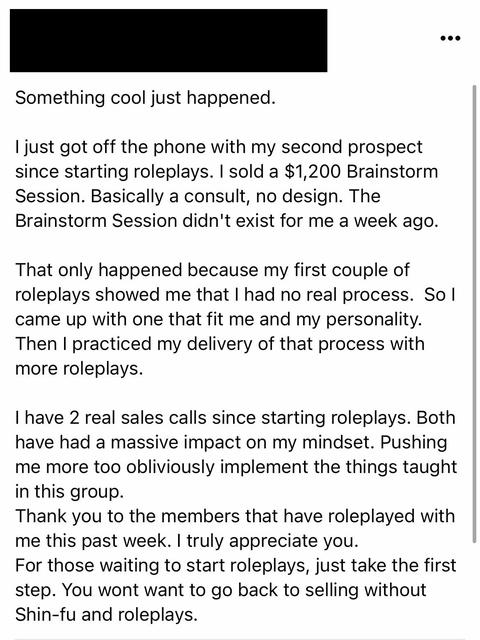Click the vertical scrollbar beside the post
Screen dimensions: 480x640
tap(474, 313)
